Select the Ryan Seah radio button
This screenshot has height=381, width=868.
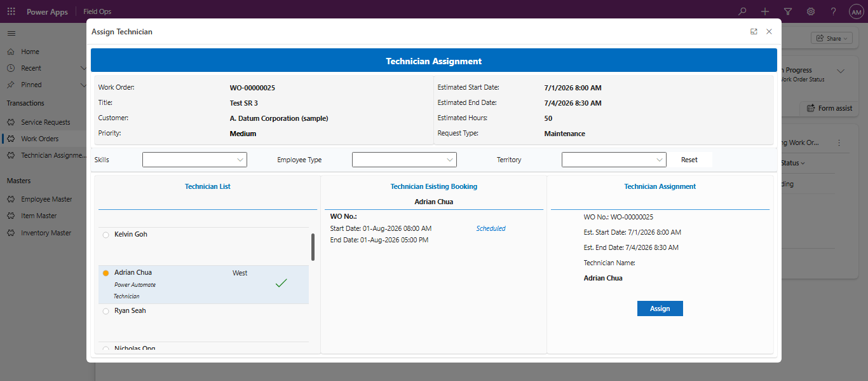(105, 311)
